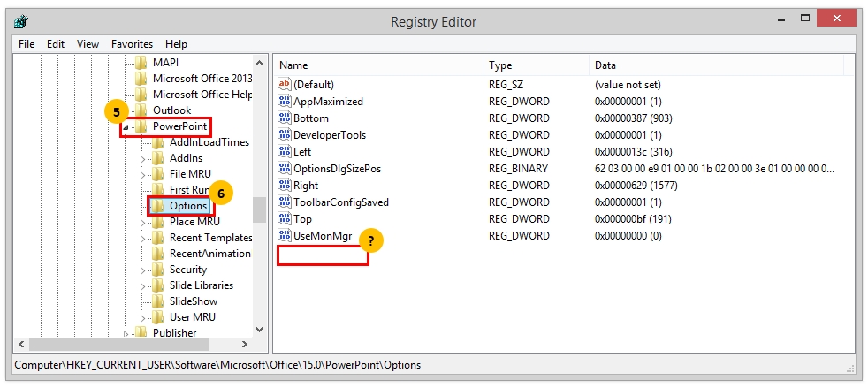
Task: Collapse the PowerPoint tree node
Action: (126, 127)
